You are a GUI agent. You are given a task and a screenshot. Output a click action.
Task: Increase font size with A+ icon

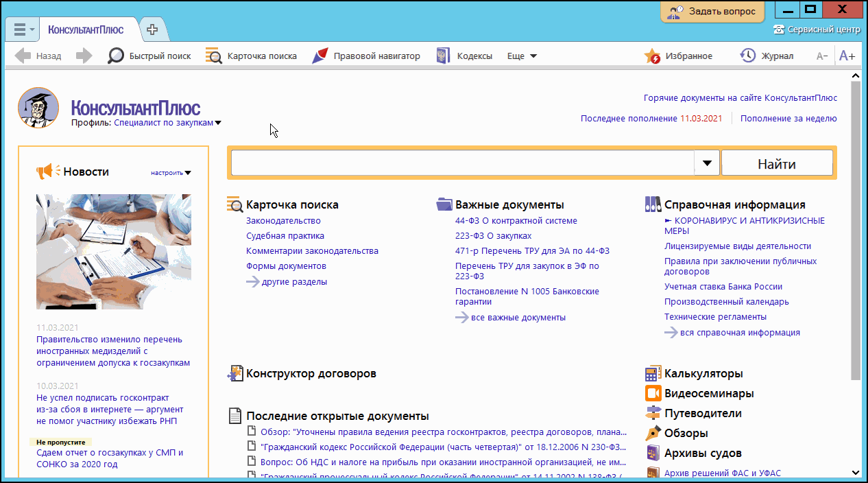pyautogui.click(x=847, y=56)
